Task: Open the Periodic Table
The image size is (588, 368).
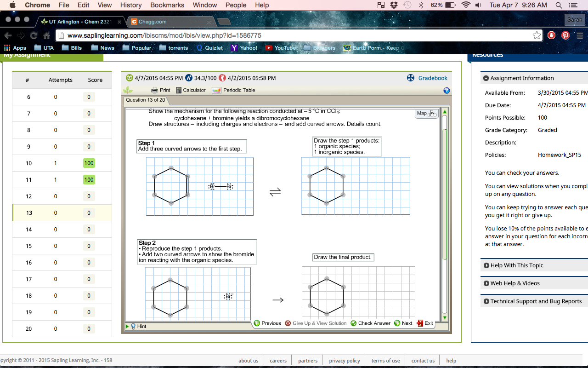Action: tap(233, 90)
